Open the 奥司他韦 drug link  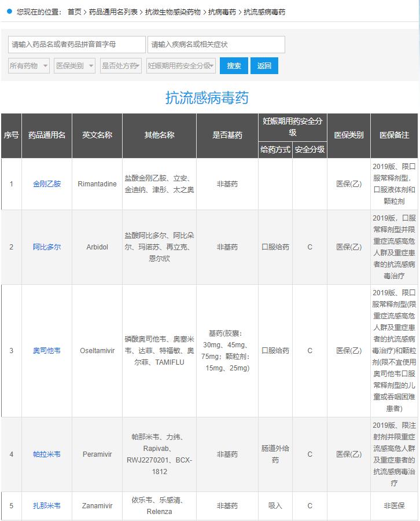[47, 351]
